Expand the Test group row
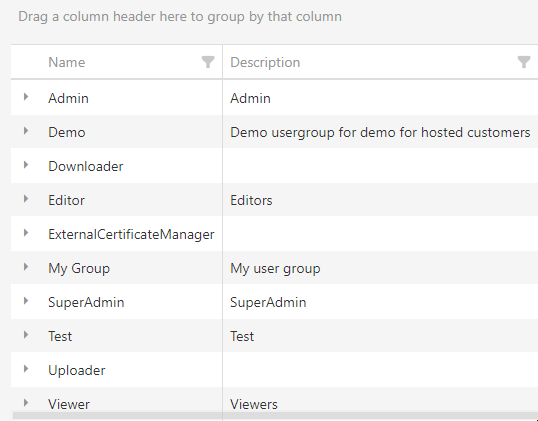538x421 pixels. pos(26,335)
